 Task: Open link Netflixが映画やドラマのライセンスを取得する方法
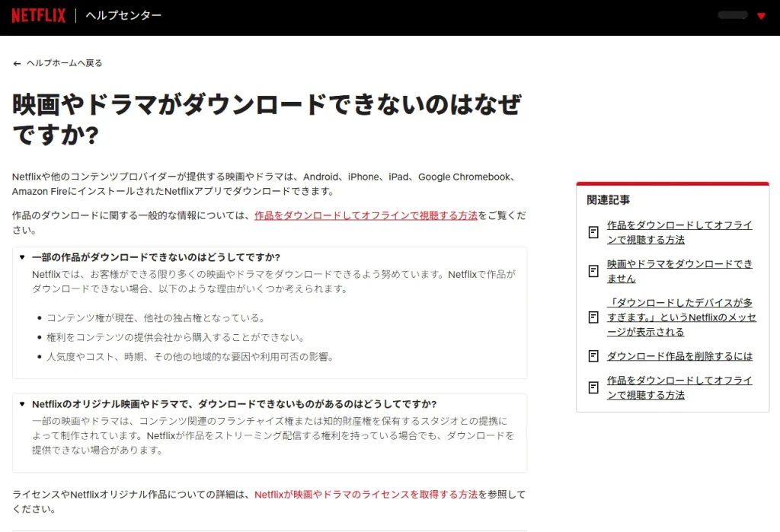click(x=366, y=495)
